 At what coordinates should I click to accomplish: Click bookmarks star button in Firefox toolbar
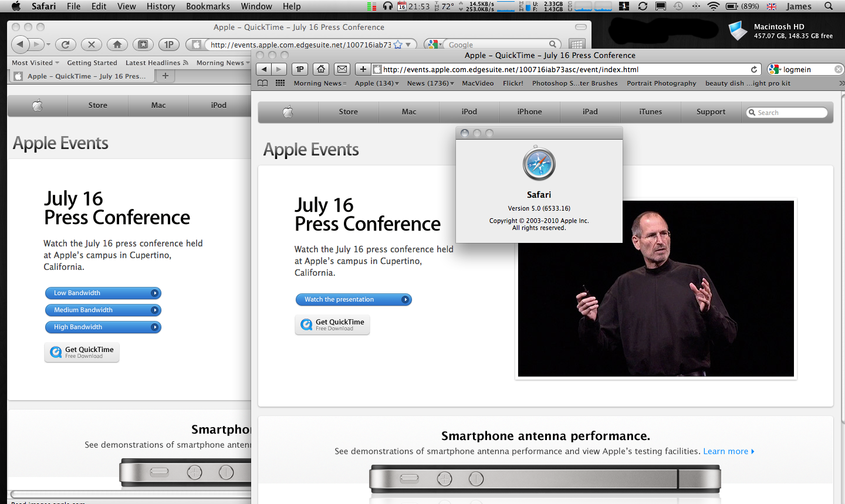click(x=143, y=45)
